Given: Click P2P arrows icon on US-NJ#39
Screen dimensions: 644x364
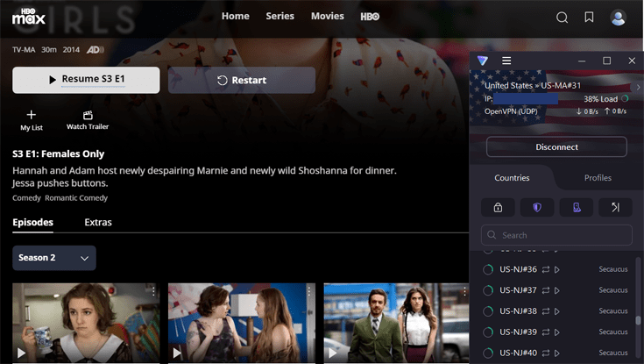Looking at the screenshot, I should 545,332.
